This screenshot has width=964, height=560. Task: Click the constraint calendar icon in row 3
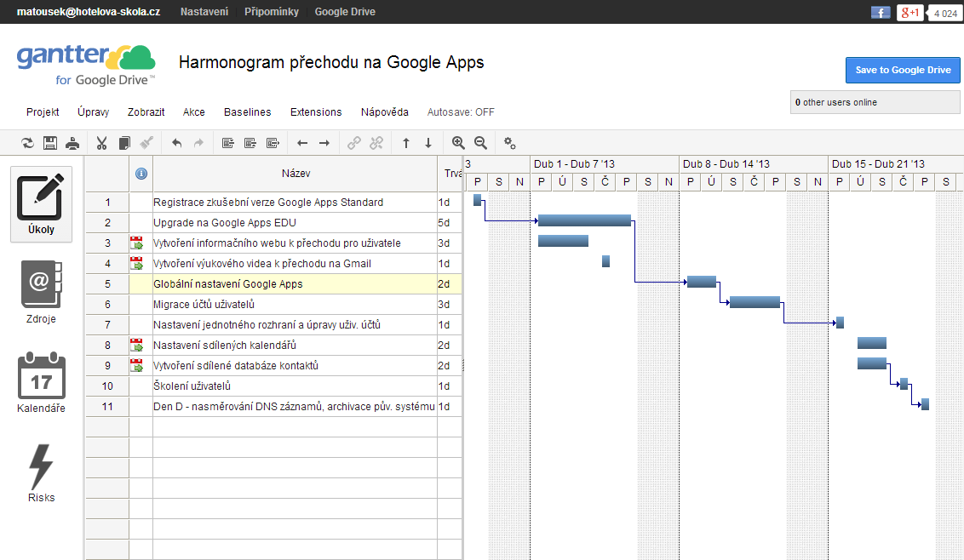point(136,243)
